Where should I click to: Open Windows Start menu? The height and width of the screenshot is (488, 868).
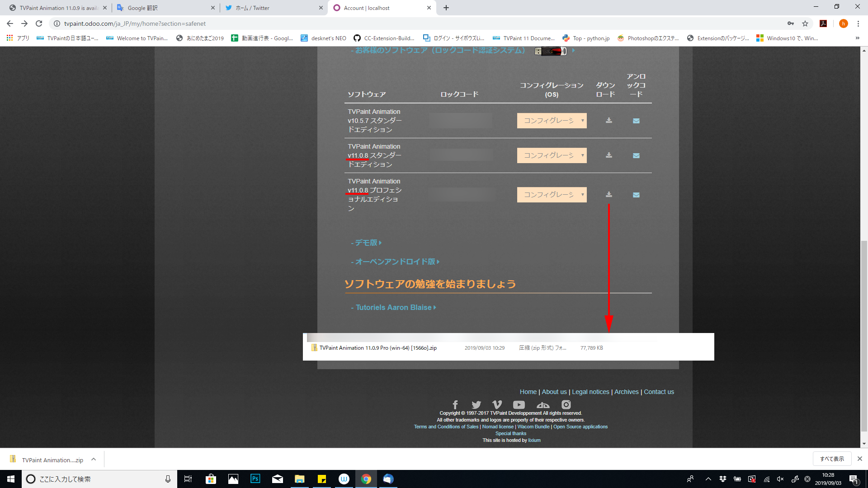(11, 479)
